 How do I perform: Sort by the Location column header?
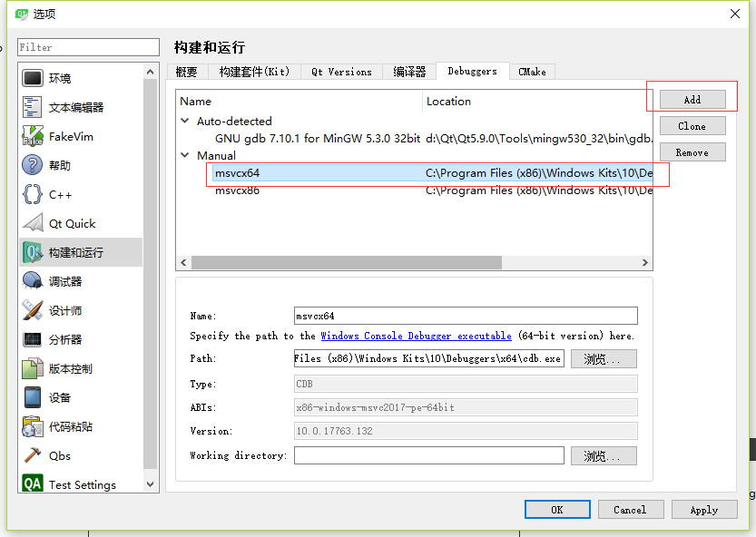pos(537,102)
